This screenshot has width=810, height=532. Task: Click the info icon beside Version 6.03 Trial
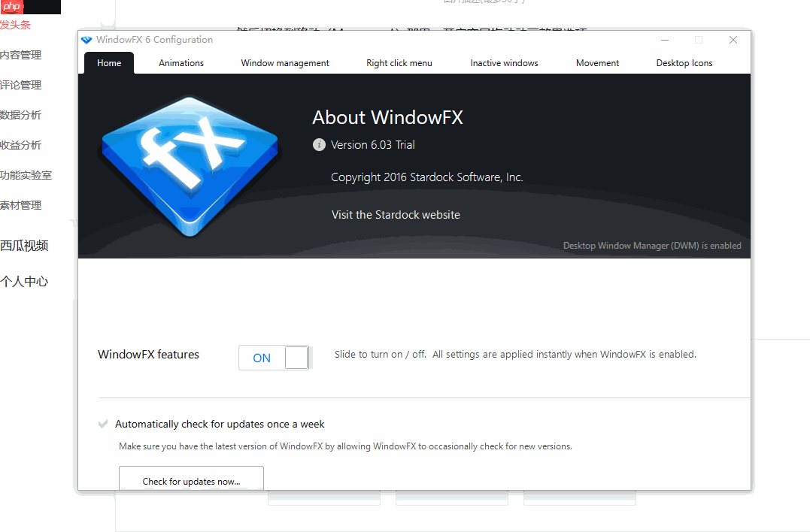point(318,144)
